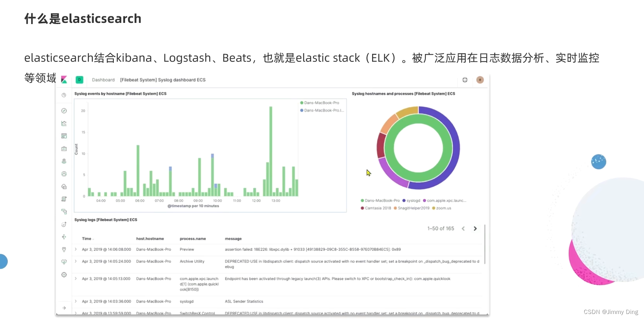Click the syslogd purple legend dot
Viewport: 644px width, 319px height.
pos(404,201)
